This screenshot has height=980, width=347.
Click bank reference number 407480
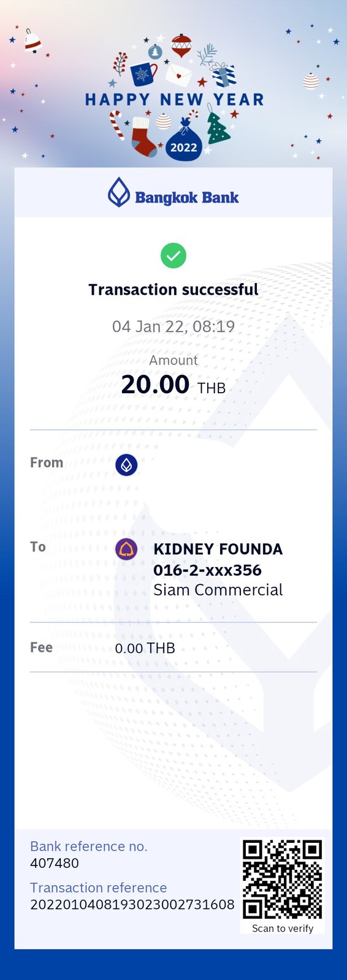click(x=55, y=863)
